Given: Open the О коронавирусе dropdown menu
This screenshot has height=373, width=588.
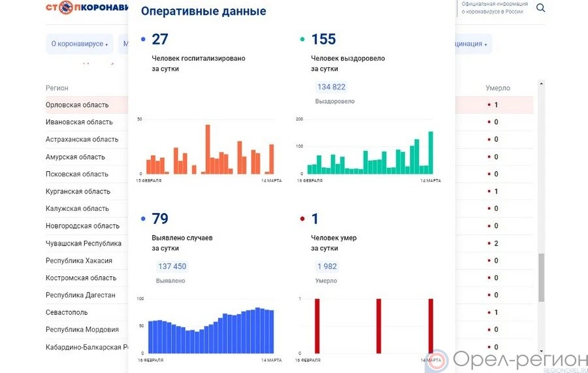Looking at the screenshot, I should 78,44.
